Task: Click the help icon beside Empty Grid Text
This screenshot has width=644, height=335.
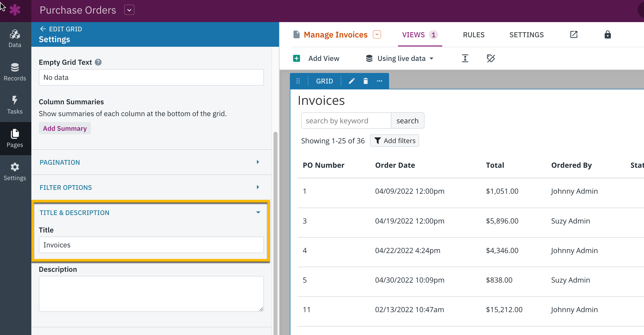Action: point(98,62)
